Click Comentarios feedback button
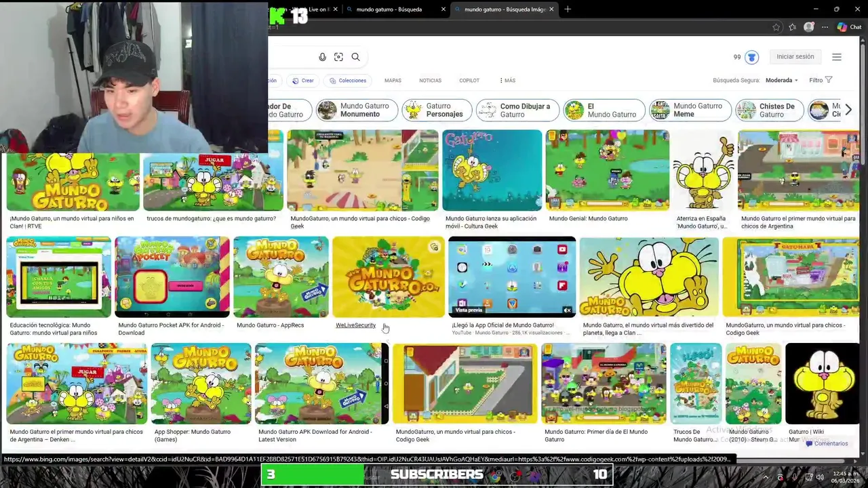 827,443
